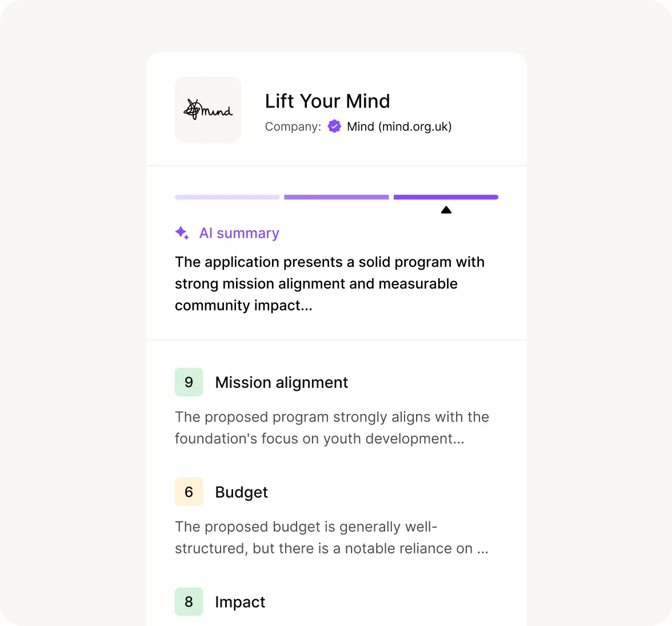Select the dark purple third rating segment
672x626 pixels.
(x=446, y=197)
